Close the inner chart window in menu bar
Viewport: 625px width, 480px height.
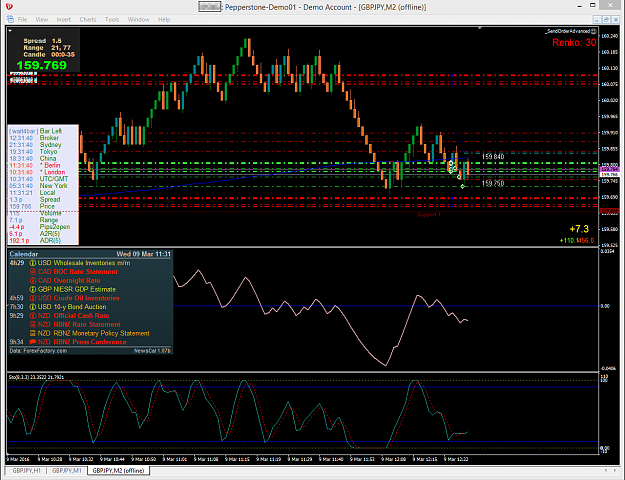(x=616, y=19)
